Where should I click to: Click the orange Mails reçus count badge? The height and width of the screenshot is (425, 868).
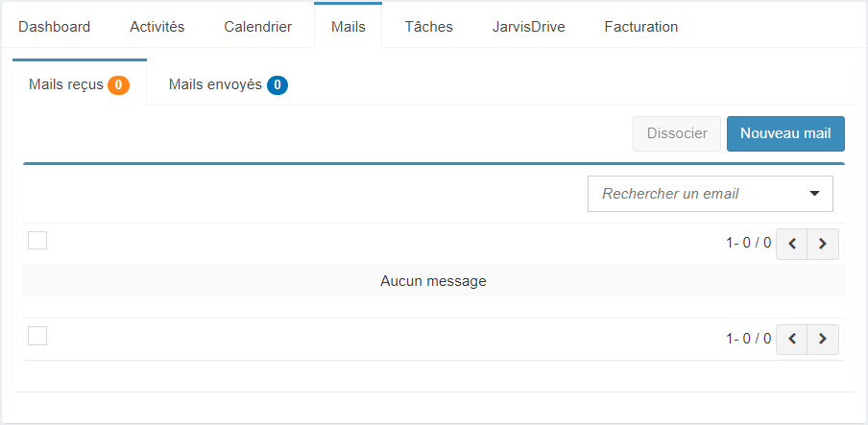(118, 85)
